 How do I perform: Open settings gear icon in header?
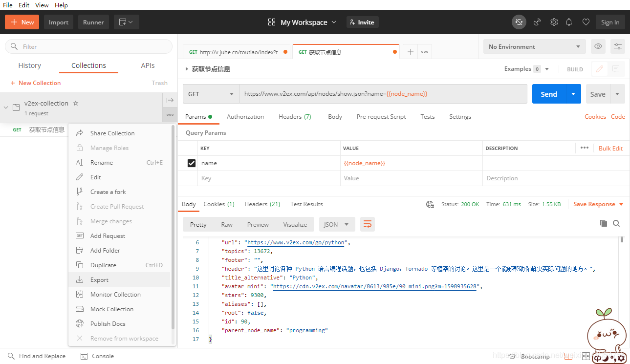[554, 22]
